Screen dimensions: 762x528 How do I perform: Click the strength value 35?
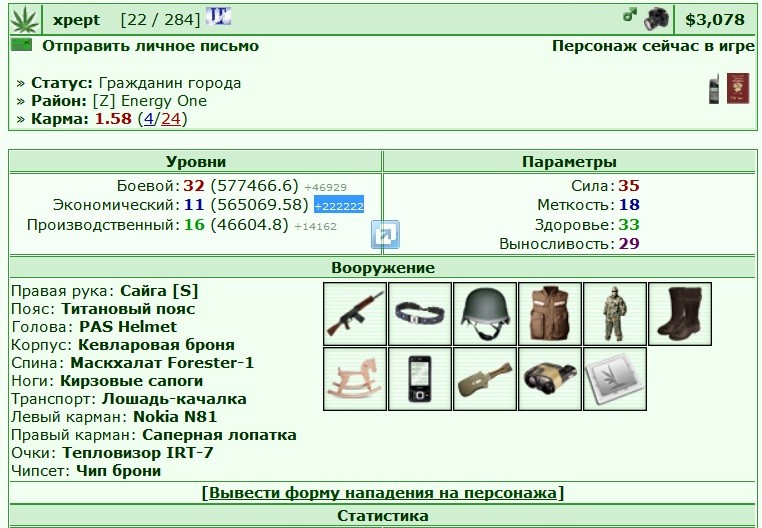pyautogui.click(x=629, y=186)
